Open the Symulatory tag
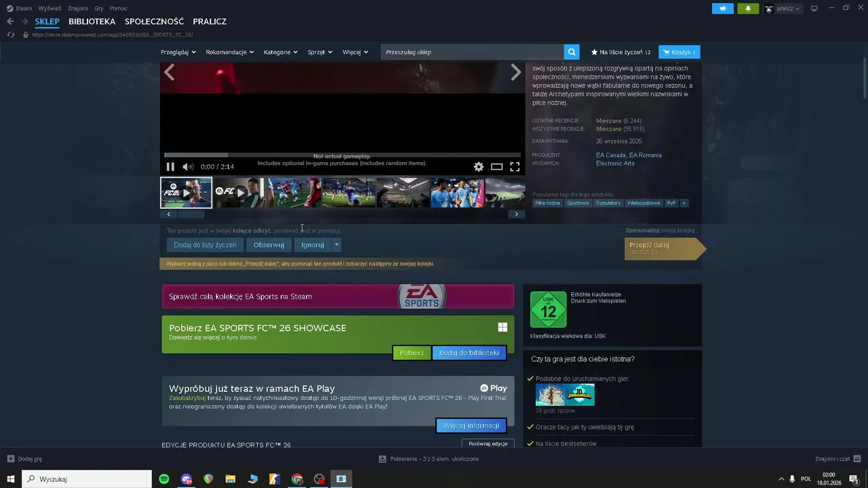 608,203
